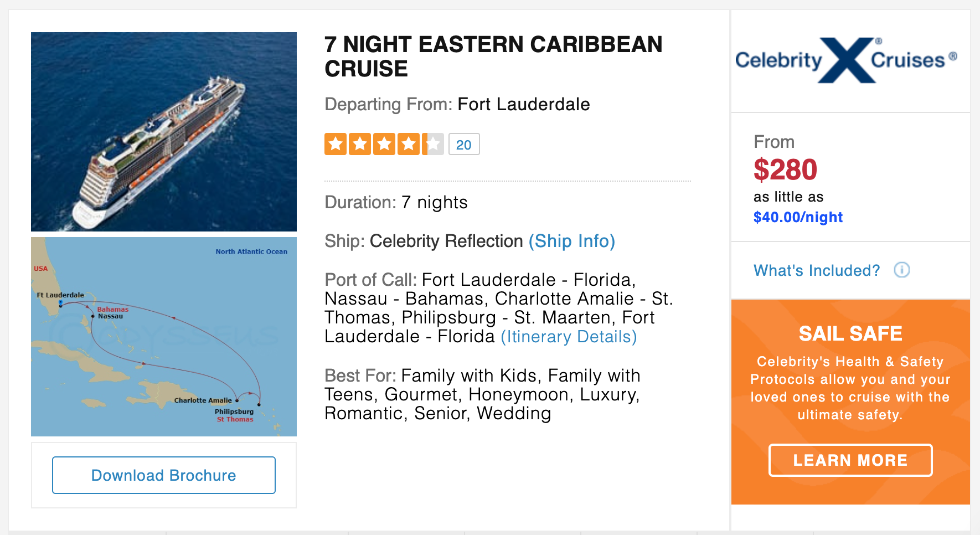Click the info icon beside What's Included
The height and width of the screenshot is (535, 980).
click(902, 270)
